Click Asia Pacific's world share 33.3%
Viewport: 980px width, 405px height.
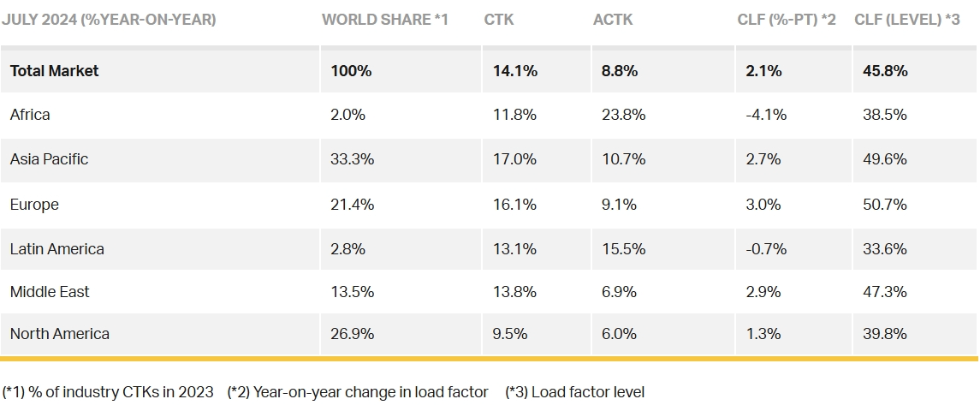tap(352, 159)
